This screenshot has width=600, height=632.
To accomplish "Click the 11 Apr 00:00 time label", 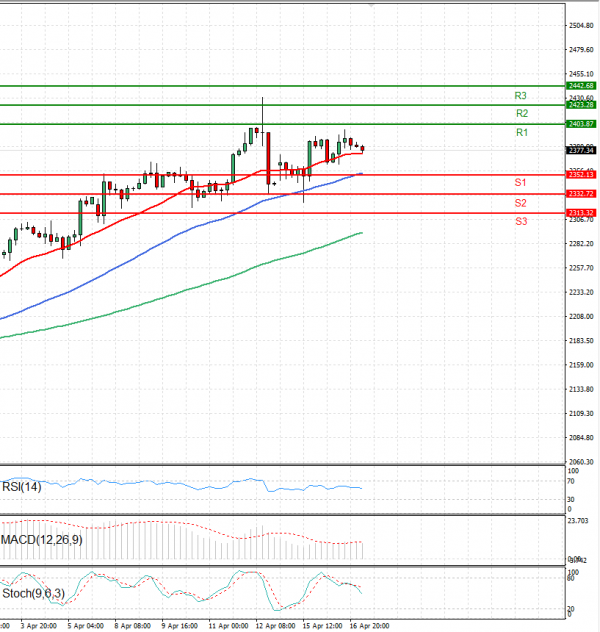I will point(228,626).
